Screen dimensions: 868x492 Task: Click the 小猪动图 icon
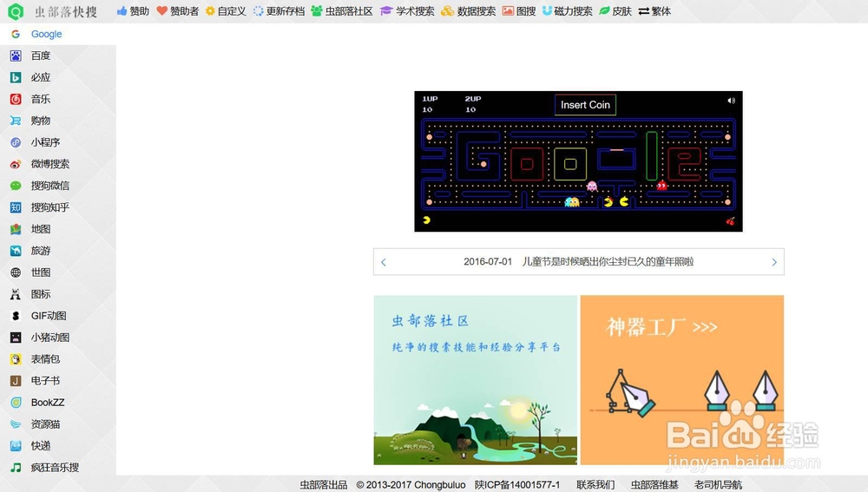pos(16,338)
